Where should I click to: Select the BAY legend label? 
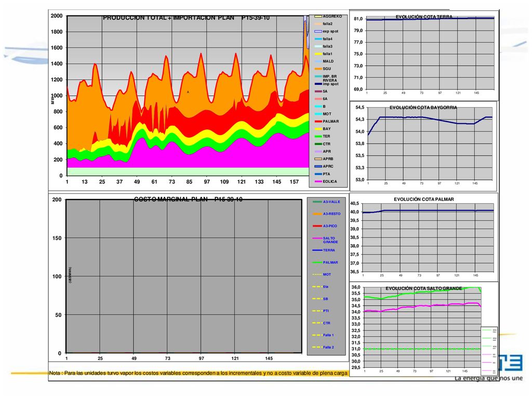point(327,129)
